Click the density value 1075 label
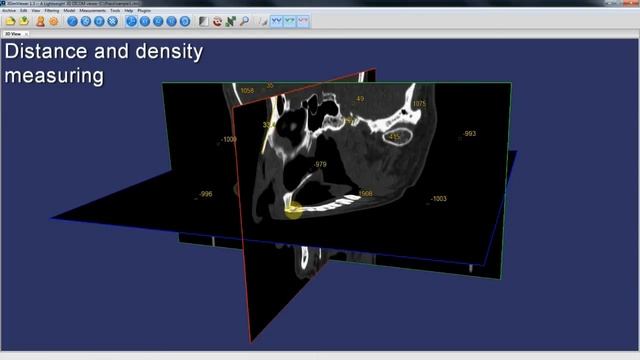The width and height of the screenshot is (640, 360). click(x=419, y=104)
